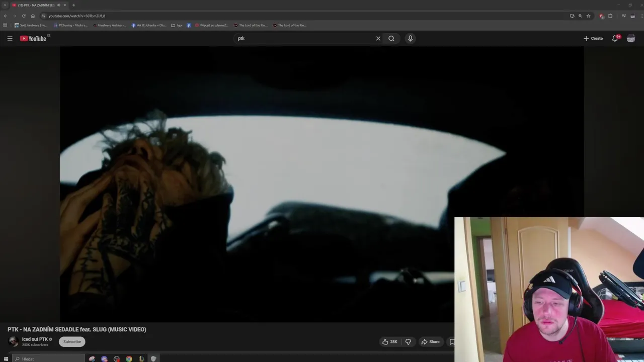644x362 pixels.
Task: Click the video title text
Action: 77,329
